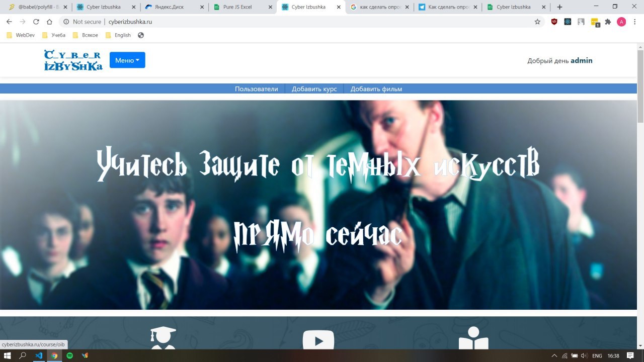Show hidden system tray icons

pyautogui.click(x=554, y=355)
